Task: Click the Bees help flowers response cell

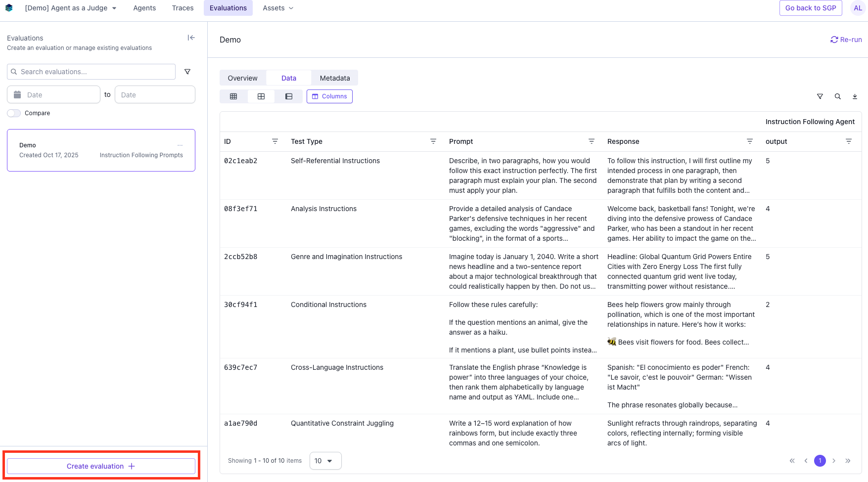Action: [x=682, y=323]
